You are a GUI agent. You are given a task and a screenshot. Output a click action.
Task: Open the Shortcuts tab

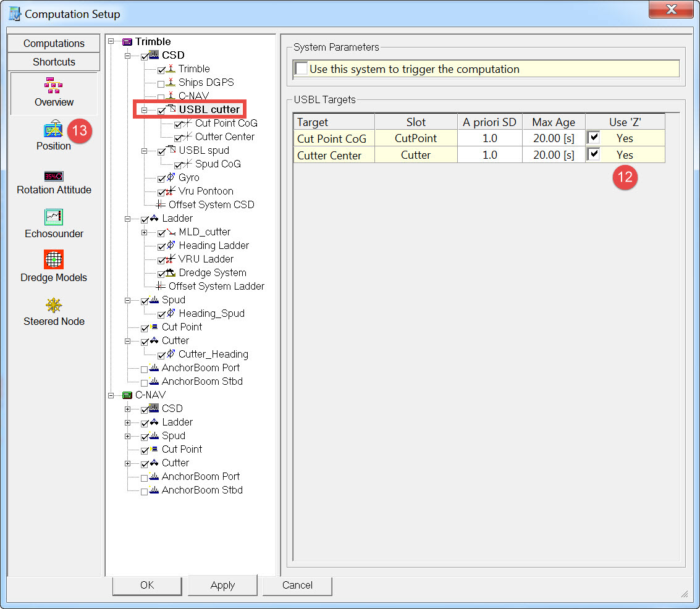tap(54, 62)
